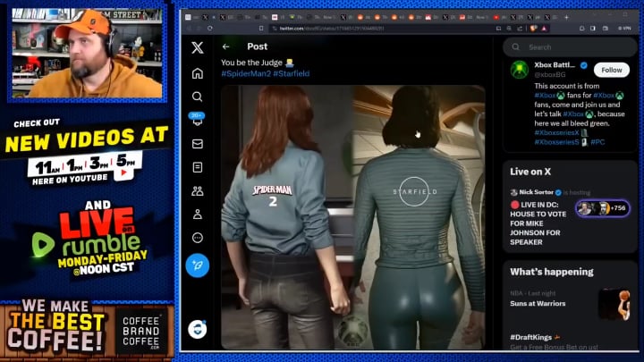Open Explore magnifier icon in sidebar
The width and height of the screenshot is (644, 362).
(x=197, y=97)
